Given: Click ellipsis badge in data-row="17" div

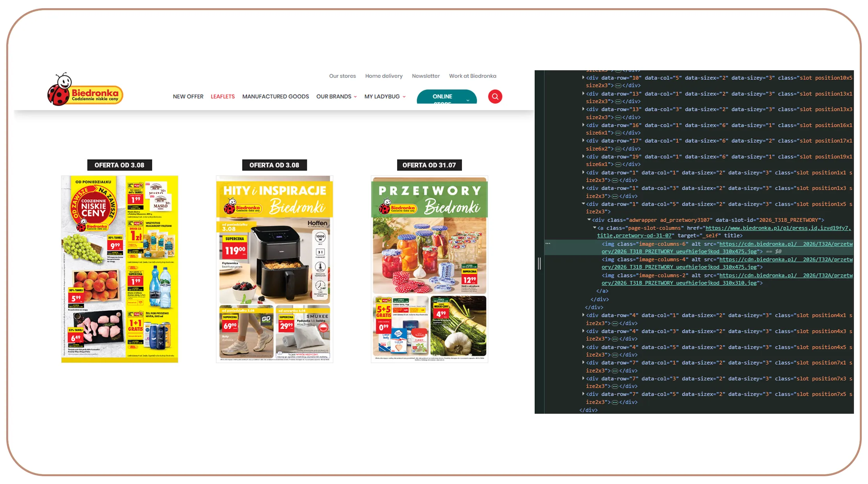Looking at the screenshot, I should tap(618, 149).
